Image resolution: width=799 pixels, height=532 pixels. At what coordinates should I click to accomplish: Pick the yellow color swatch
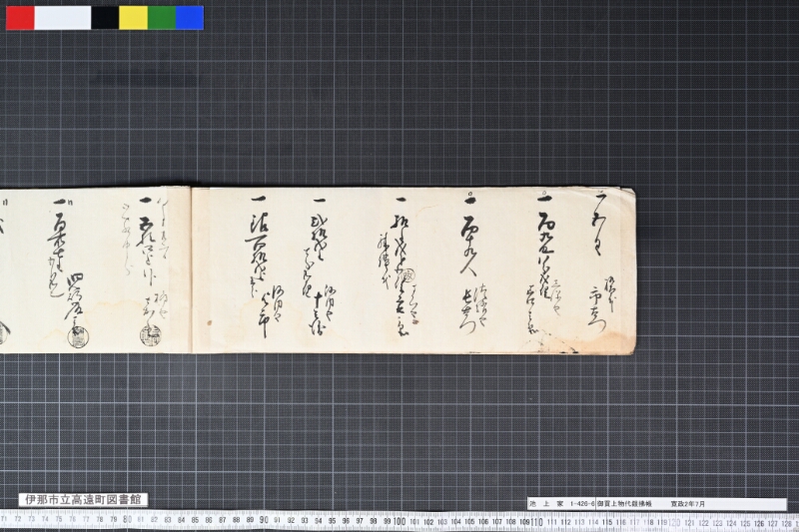(x=134, y=18)
